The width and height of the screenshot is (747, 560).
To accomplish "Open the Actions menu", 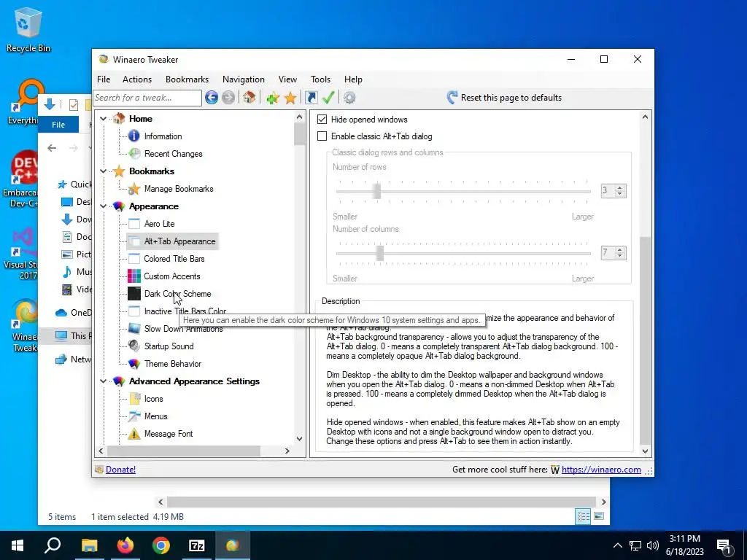I will click(x=137, y=79).
